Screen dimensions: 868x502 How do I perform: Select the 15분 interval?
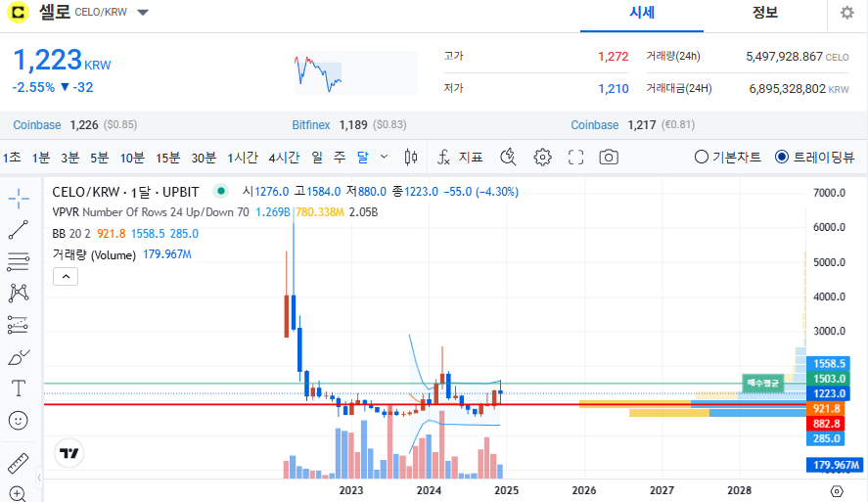(167, 158)
